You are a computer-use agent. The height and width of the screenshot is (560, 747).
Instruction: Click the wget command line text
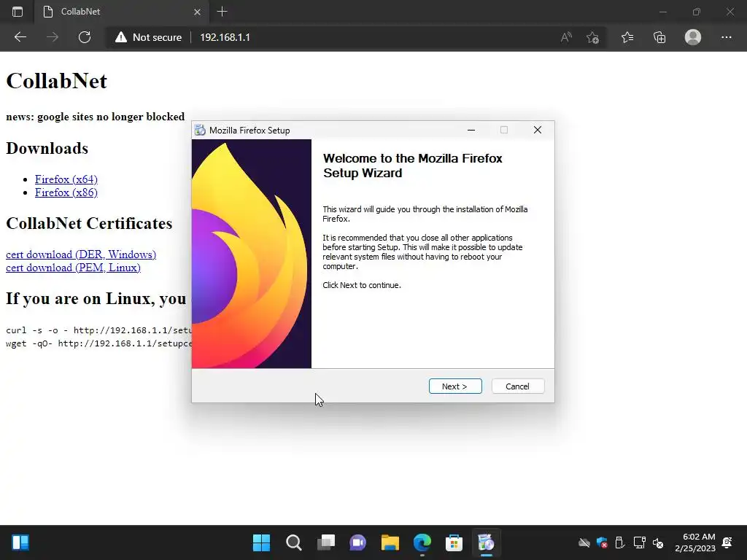point(98,343)
